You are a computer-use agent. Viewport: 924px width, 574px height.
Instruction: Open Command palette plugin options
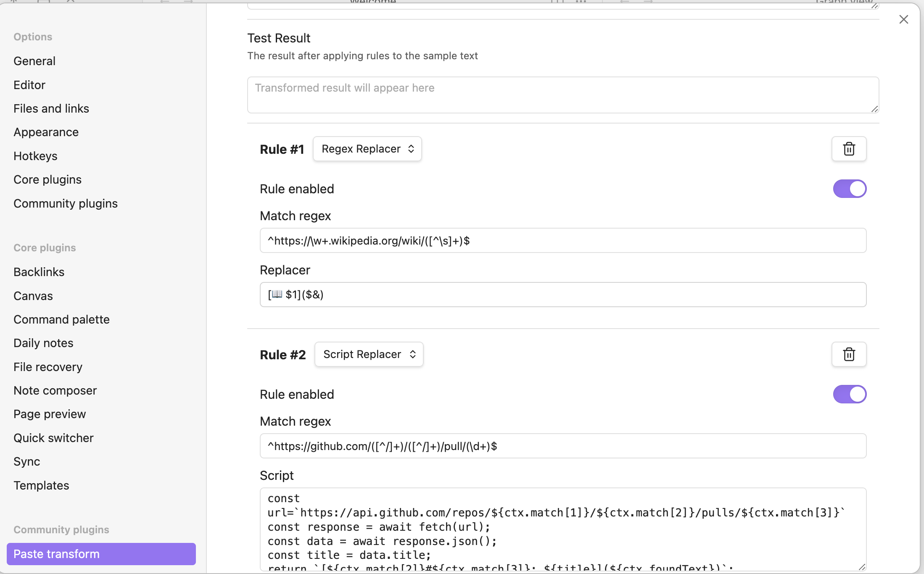(61, 319)
